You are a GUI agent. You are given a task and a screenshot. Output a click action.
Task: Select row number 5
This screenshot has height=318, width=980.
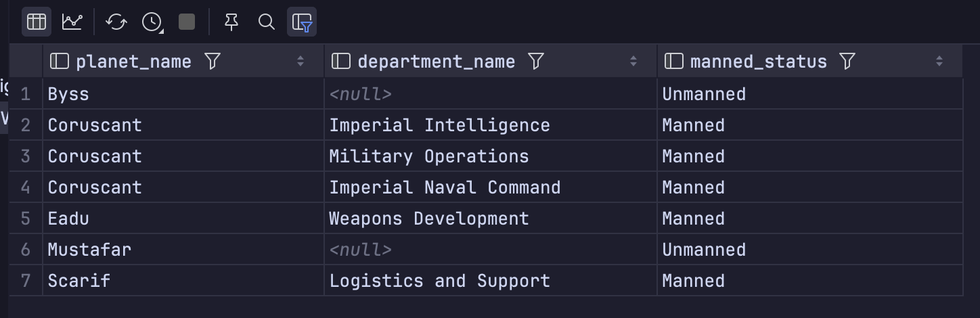(26, 219)
